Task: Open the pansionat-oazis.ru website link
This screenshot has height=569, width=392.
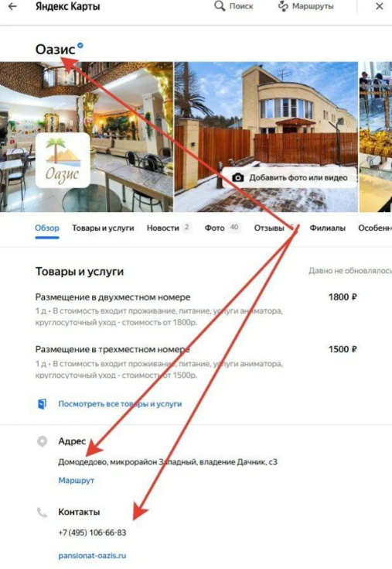Action: tap(92, 555)
